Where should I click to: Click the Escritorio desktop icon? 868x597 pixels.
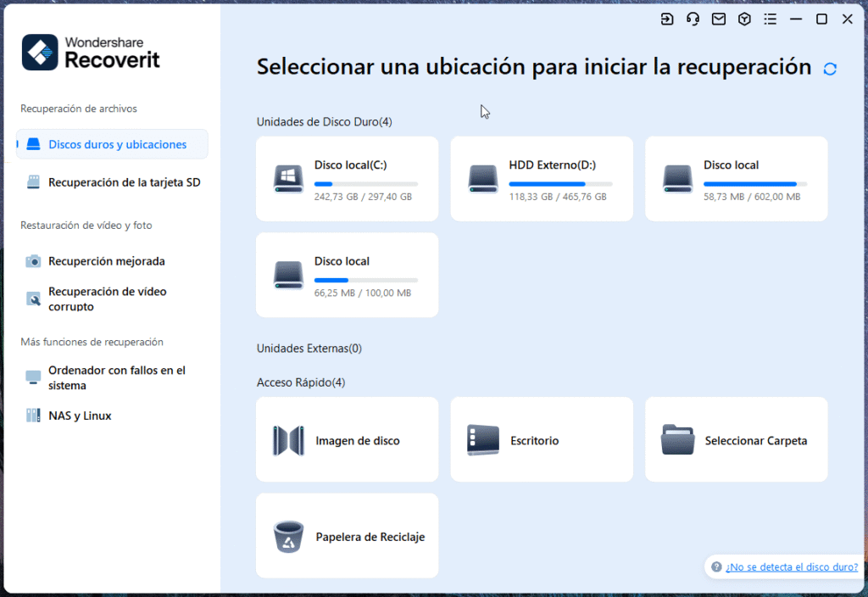(482, 440)
